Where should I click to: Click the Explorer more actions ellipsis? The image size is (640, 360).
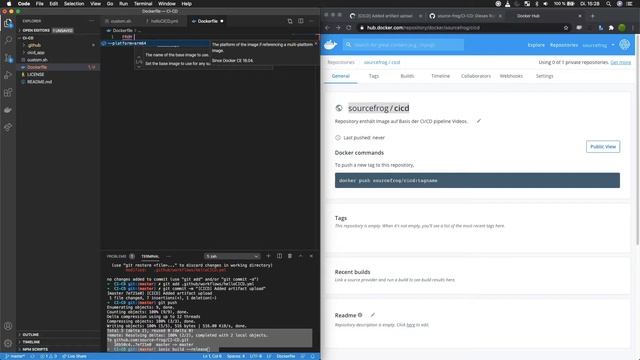click(91, 21)
